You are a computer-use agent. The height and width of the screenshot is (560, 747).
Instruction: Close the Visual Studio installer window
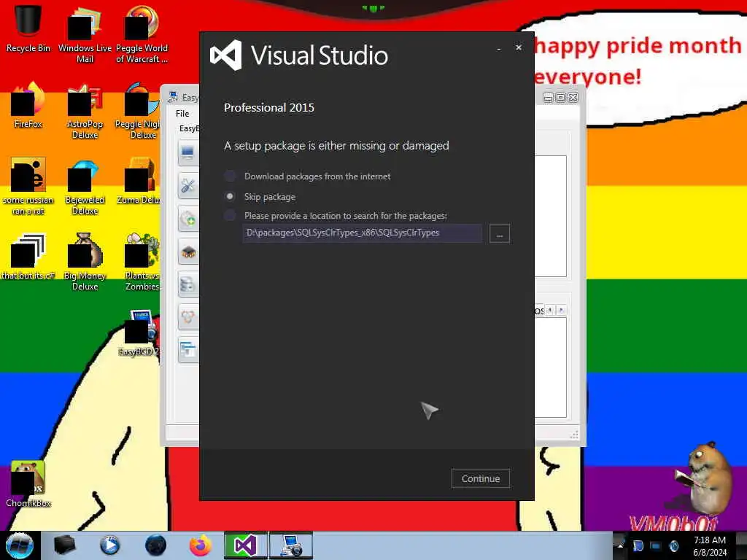pos(519,47)
